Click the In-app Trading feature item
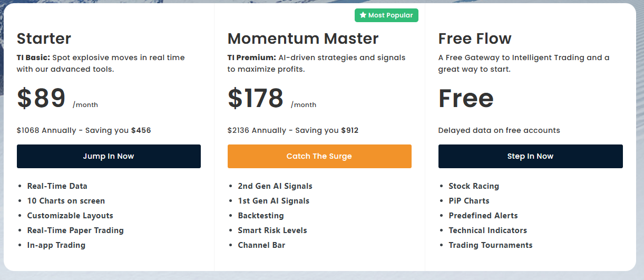The height and width of the screenshot is (280, 644). pyautogui.click(x=56, y=245)
